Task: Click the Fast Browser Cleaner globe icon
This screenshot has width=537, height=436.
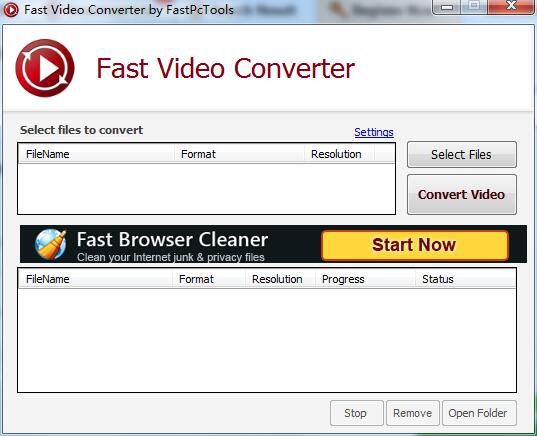Action: 51,245
